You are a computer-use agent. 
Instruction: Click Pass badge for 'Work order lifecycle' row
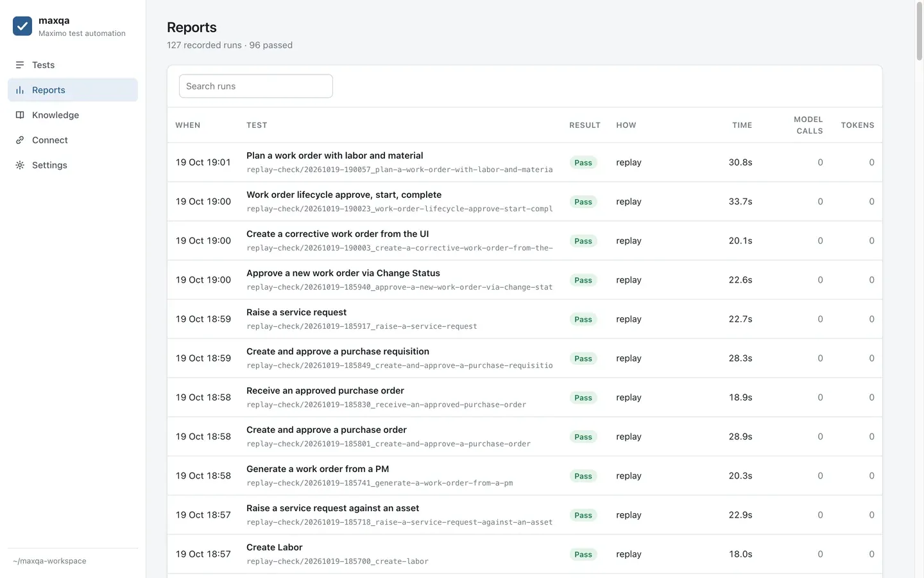(583, 202)
